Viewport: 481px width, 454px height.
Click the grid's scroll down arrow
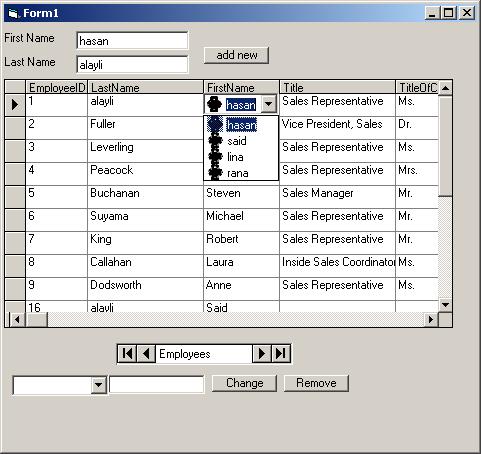click(445, 305)
